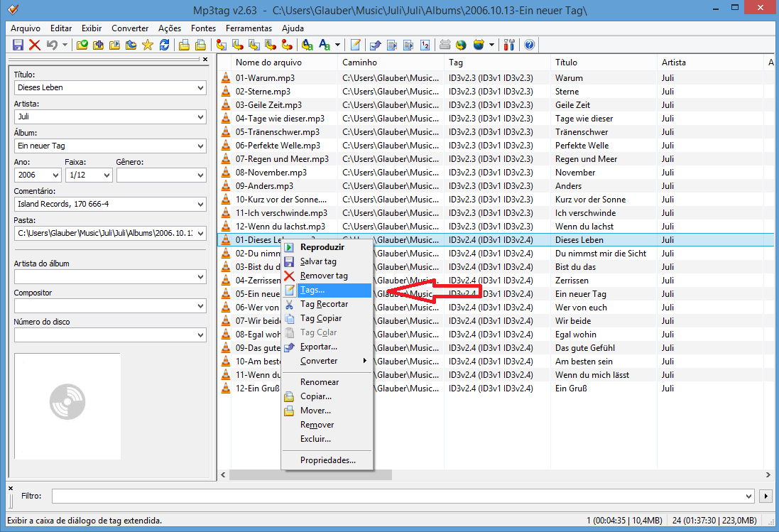Click the Save tag toolbar icon
The image size is (779, 532).
click(18, 45)
